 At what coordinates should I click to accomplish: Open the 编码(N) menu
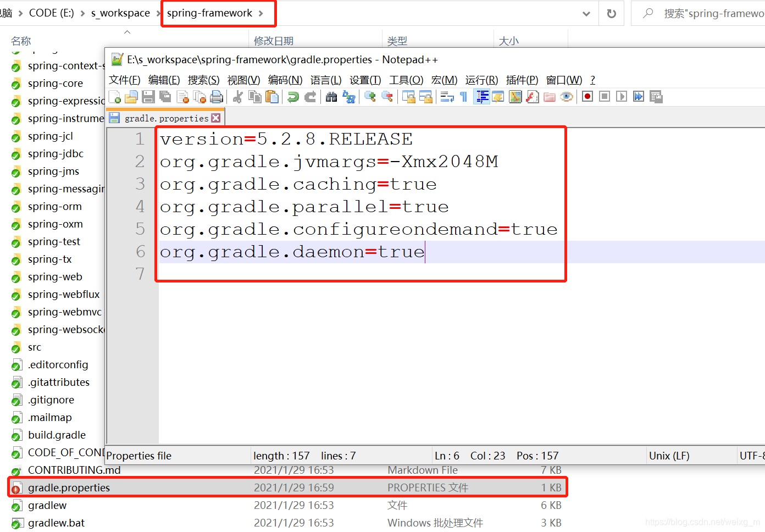[x=285, y=80]
